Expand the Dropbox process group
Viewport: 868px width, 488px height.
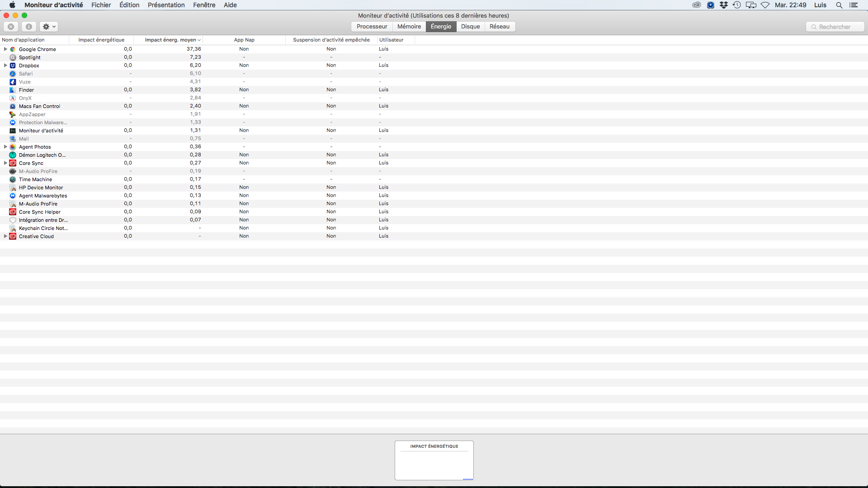(x=5, y=66)
